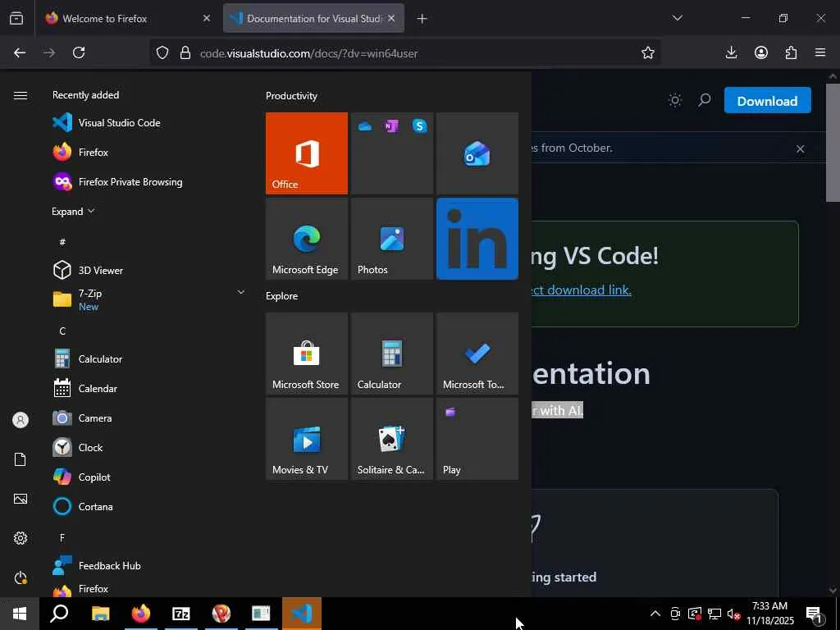Open user account icon in Start menu
Viewport: 840px width, 630px height.
21,420
